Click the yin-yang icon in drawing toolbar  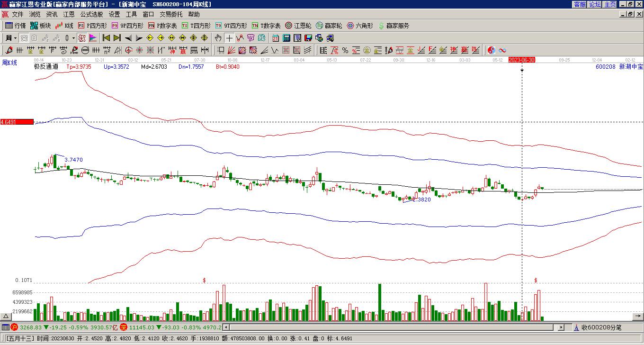tap(492, 50)
